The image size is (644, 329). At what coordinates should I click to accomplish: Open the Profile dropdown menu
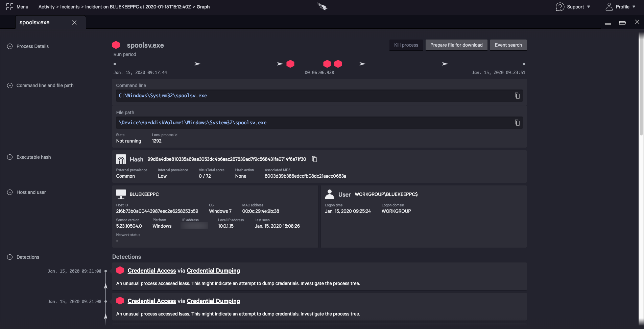[x=620, y=7]
